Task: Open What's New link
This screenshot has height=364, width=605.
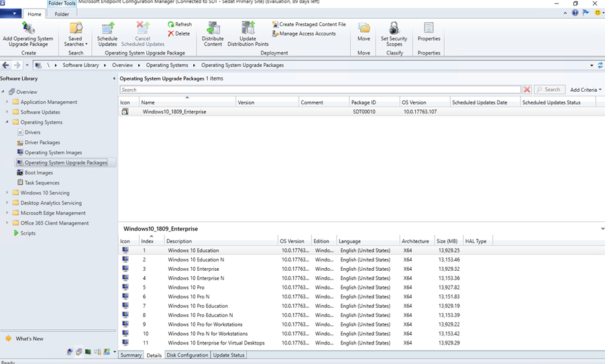Action: click(x=30, y=339)
